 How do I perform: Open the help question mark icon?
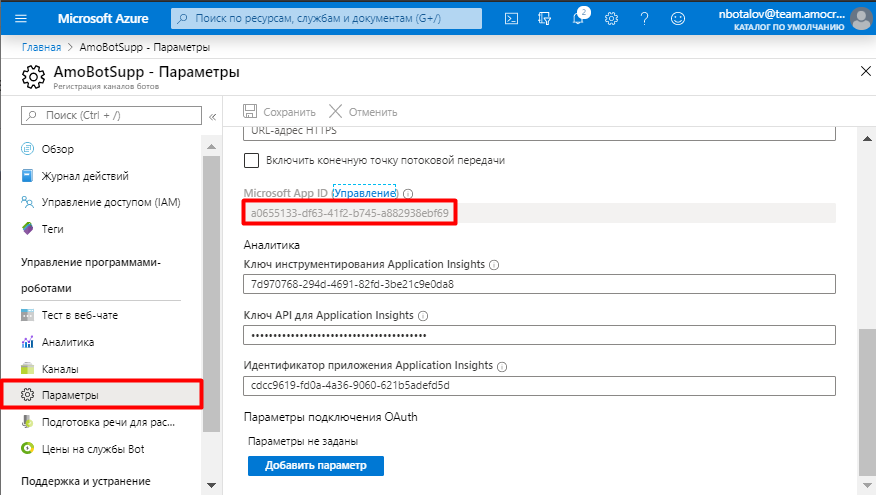pos(644,18)
